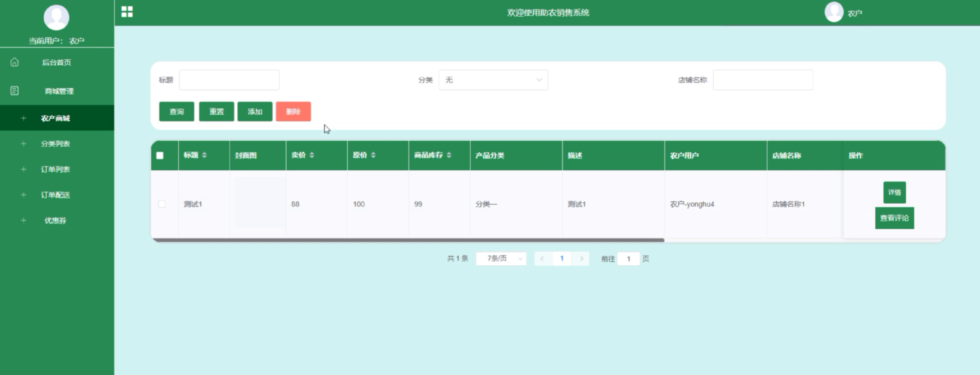Click the sidebar user avatar image
The height and width of the screenshot is (375, 980).
[56, 18]
